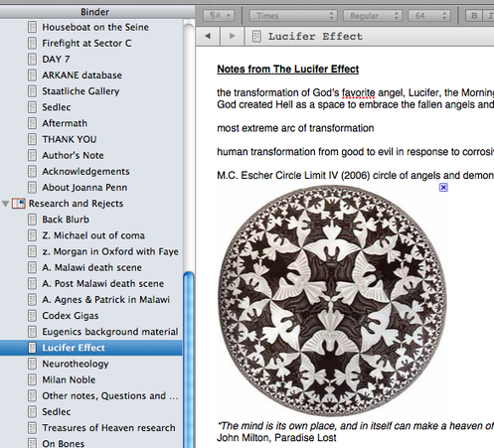Image resolution: width=494 pixels, height=448 pixels.
Task: Select the Research and Rejects folder
Action: (x=76, y=204)
